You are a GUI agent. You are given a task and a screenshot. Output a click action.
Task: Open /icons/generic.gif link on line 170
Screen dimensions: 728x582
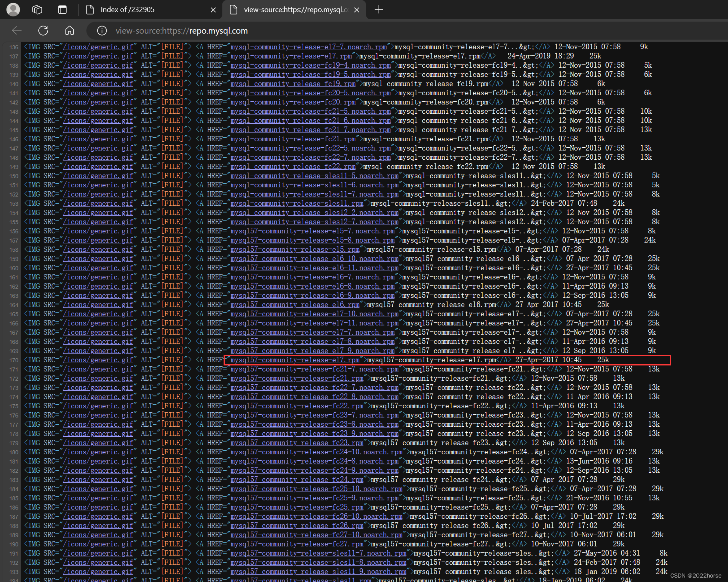pos(98,360)
